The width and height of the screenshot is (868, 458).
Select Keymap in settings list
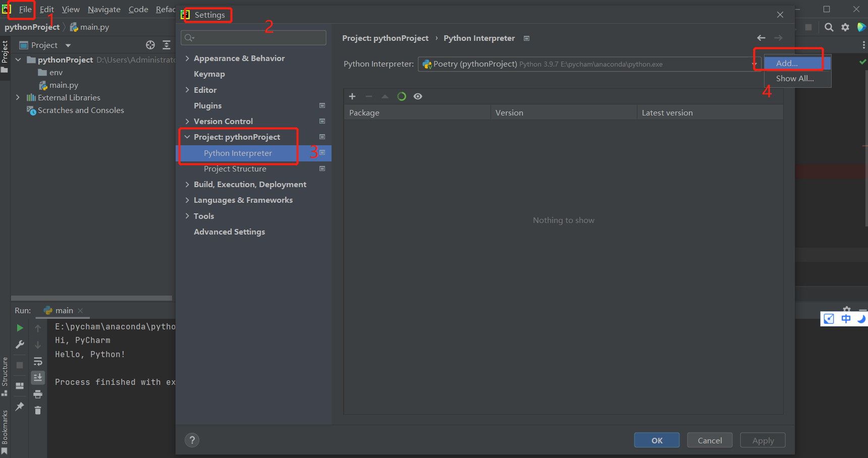pyautogui.click(x=209, y=74)
